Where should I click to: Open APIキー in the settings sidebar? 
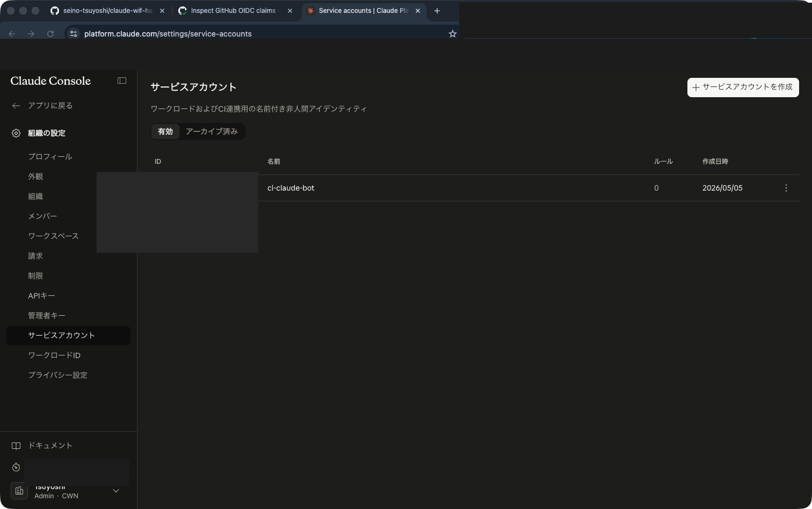point(41,296)
